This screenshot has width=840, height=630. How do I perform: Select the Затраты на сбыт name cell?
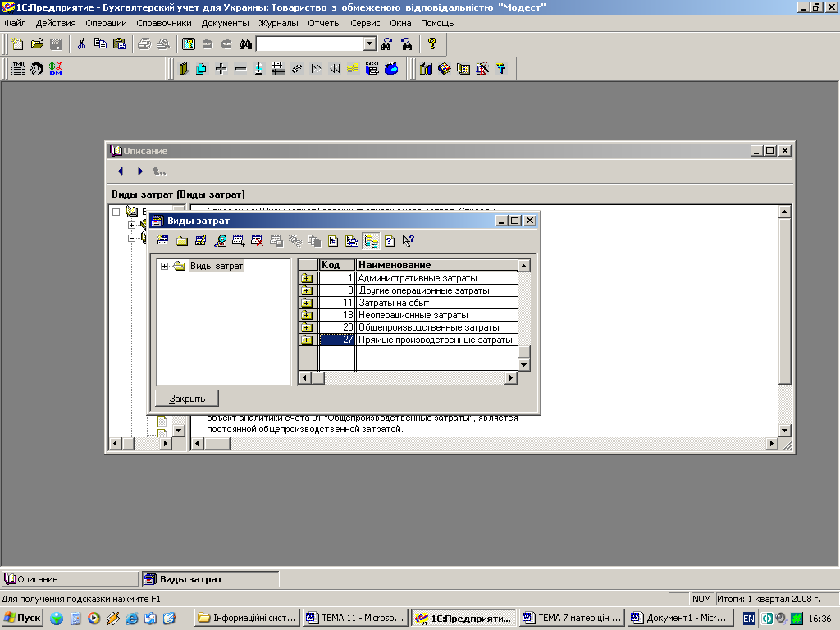(437, 303)
